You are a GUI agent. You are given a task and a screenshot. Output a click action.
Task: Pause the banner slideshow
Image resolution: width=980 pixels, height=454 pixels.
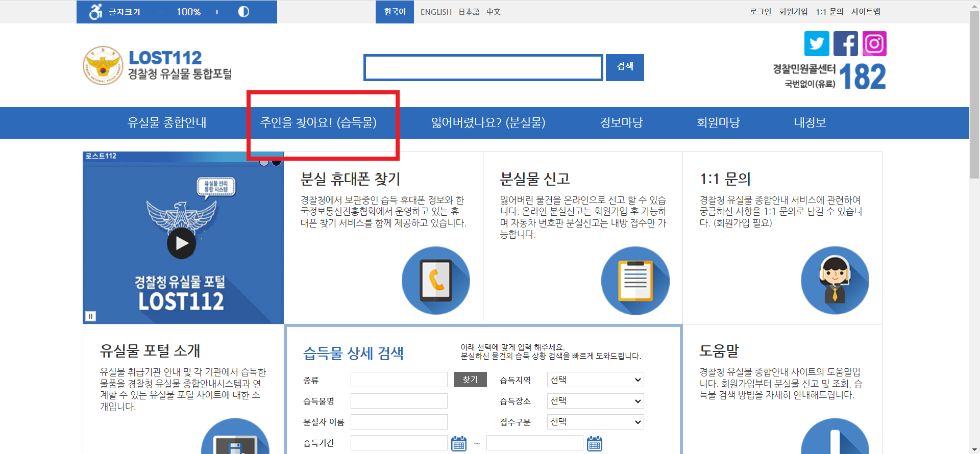90,316
